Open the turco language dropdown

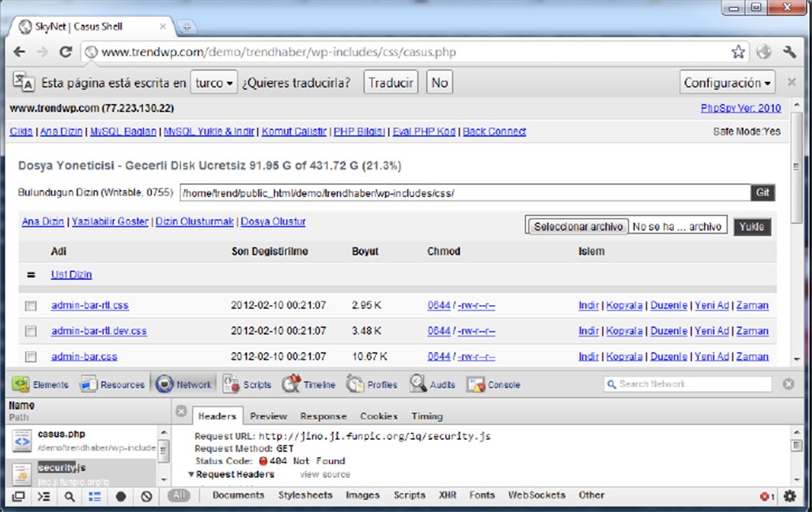click(x=214, y=83)
